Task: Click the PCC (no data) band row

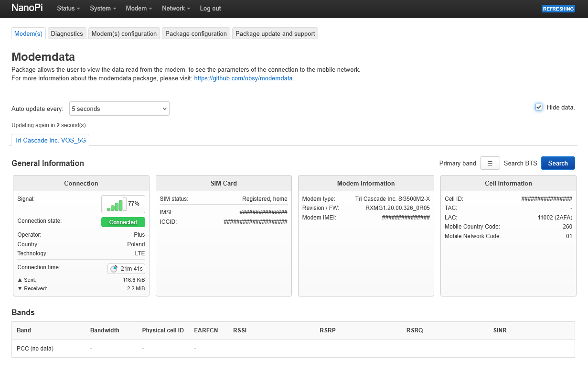Action: (x=35, y=349)
